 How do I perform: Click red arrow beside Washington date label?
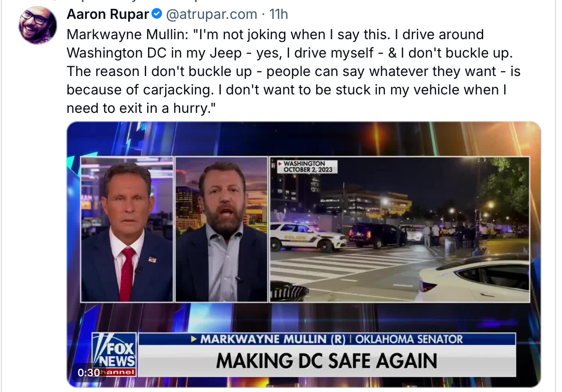[279, 164]
